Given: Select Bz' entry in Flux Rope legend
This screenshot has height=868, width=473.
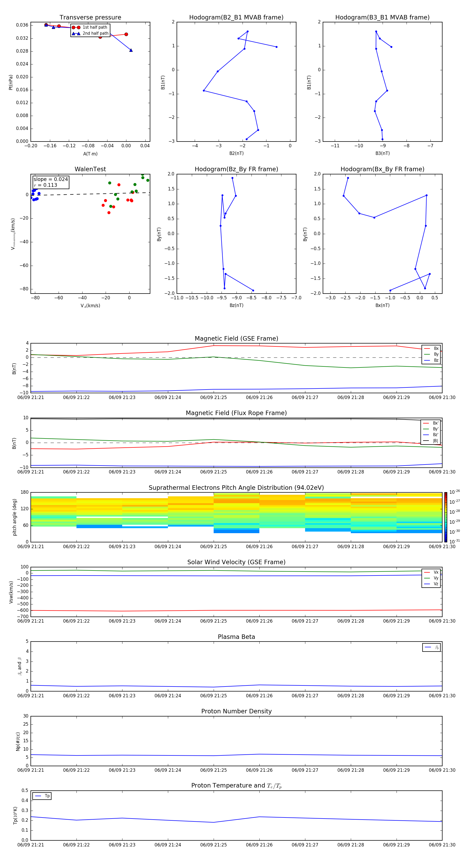Looking at the screenshot, I should pyautogui.click(x=431, y=435).
